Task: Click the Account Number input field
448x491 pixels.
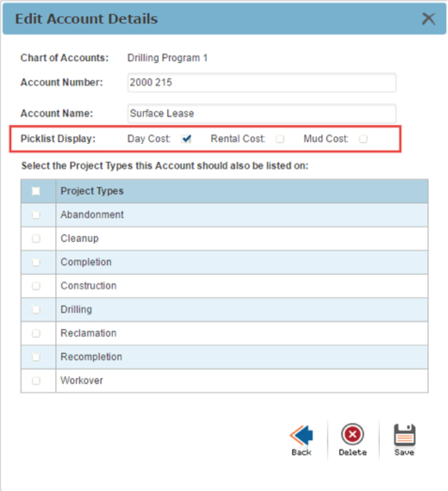Action: [262, 83]
